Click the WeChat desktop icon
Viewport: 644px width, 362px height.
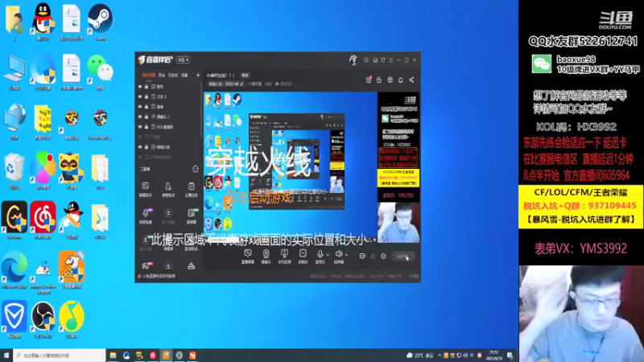(100, 72)
